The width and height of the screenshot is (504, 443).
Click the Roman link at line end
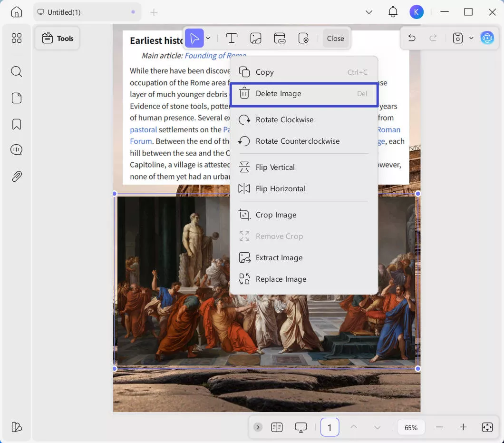[388, 129]
